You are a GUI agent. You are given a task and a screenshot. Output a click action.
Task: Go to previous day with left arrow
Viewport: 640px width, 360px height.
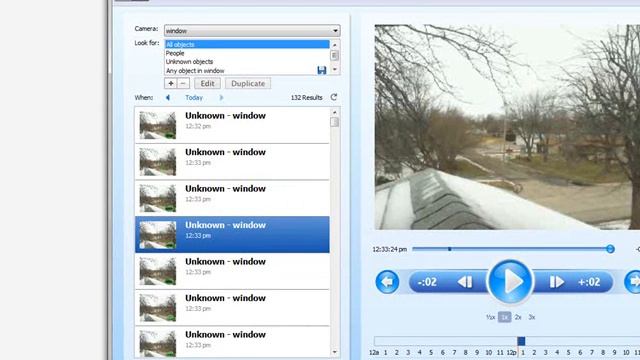click(x=168, y=98)
